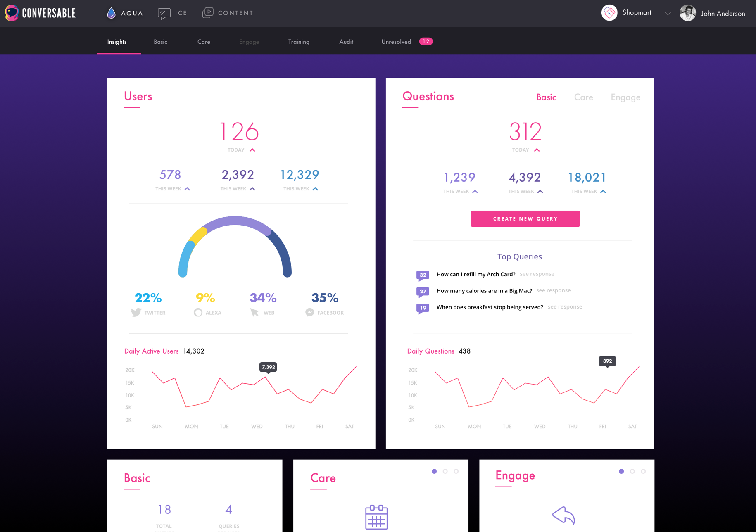Select the Aqua water drop icon
The width and height of the screenshot is (756, 532).
111,13
